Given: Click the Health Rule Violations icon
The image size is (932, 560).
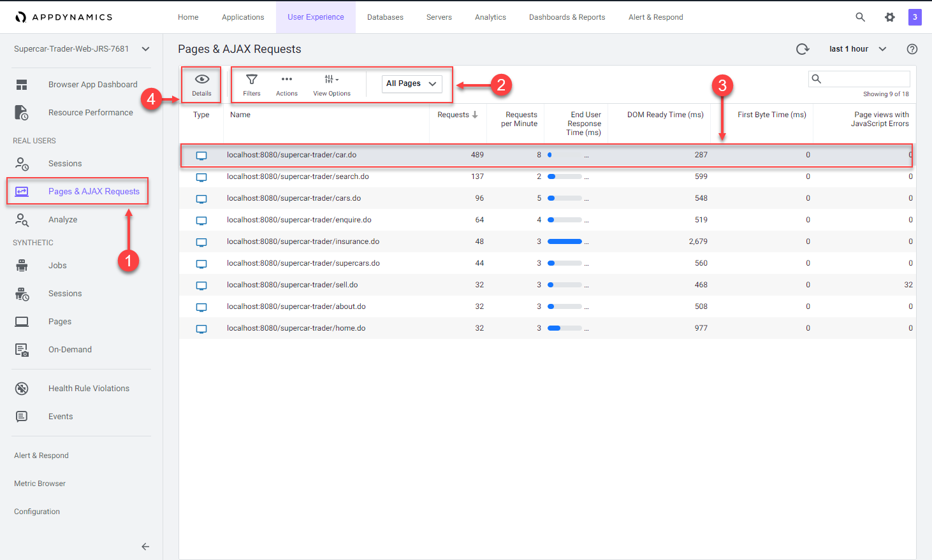Looking at the screenshot, I should point(22,389).
